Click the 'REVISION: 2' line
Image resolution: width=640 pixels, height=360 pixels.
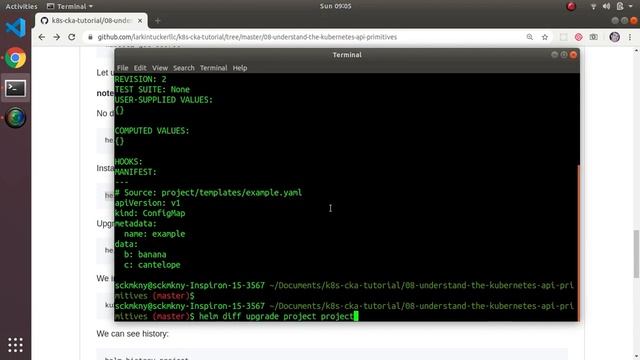(140, 79)
